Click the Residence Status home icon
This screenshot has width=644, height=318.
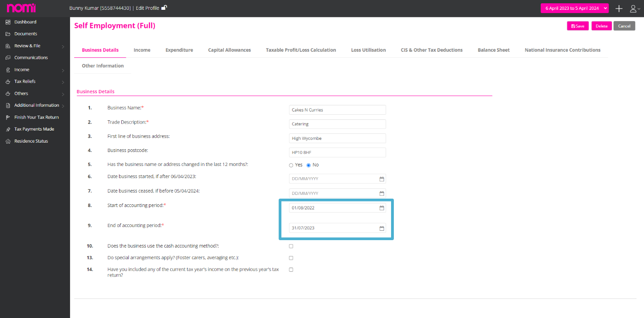[x=8, y=141]
